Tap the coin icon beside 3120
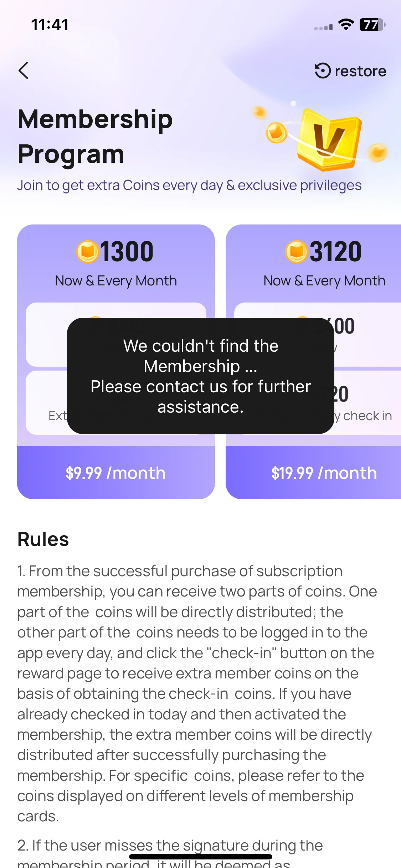 click(x=297, y=252)
